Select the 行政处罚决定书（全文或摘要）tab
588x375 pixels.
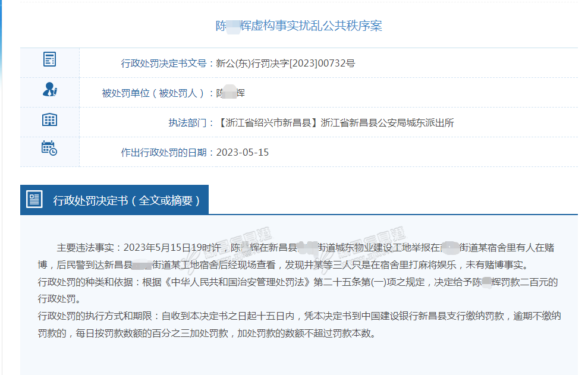(127, 201)
